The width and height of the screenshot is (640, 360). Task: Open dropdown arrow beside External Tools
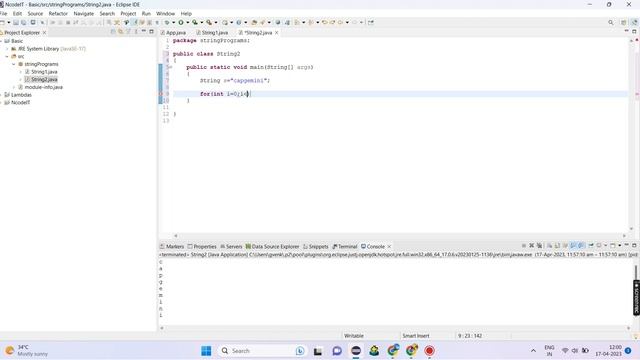coord(216,22)
